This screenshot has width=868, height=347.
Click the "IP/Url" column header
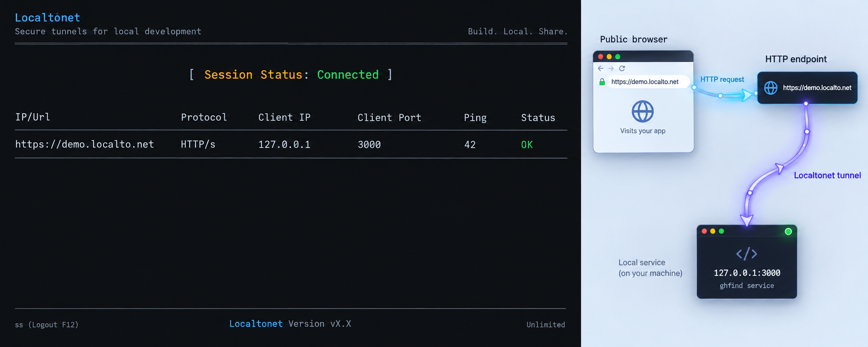pos(33,117)
